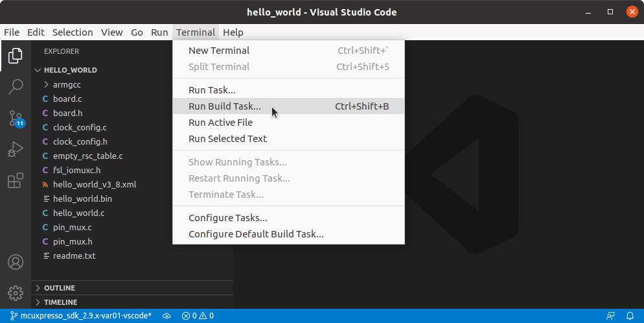Click the branch name in status bar
Viewport: 644px width, 323px height.
pos(81,316)
